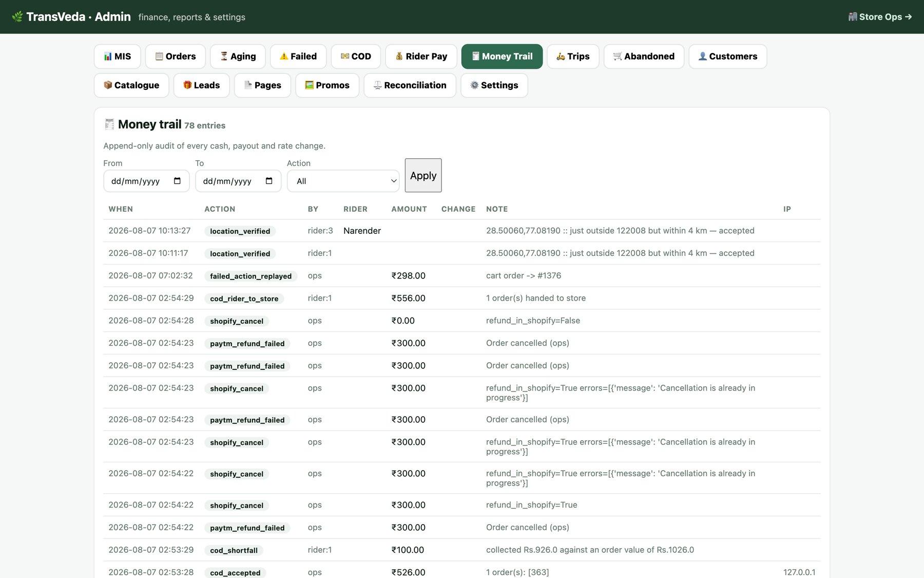
Task: Click the note '1 order(s) handed to store'
Action: [x=536, y=299]
